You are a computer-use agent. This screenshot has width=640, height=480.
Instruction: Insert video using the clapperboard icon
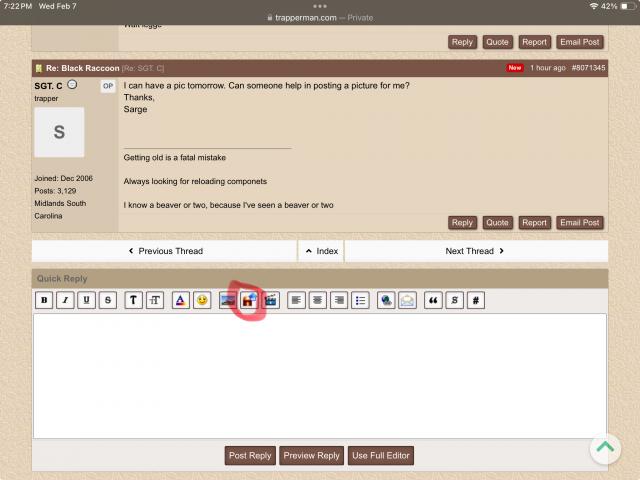tap(271, 300)
